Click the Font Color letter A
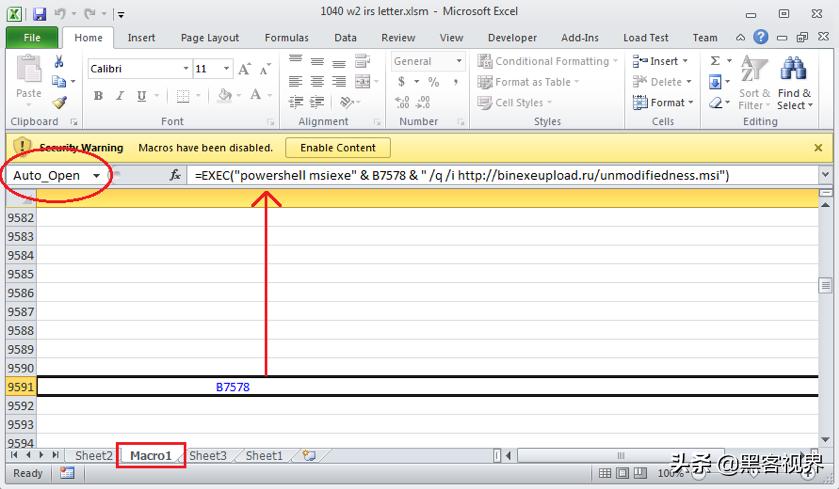 256,95
